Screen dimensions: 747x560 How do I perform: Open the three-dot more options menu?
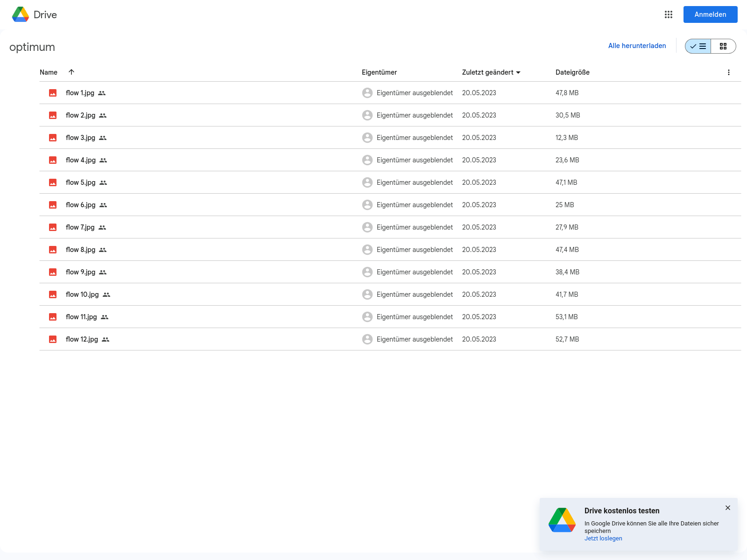pos(728,72)
